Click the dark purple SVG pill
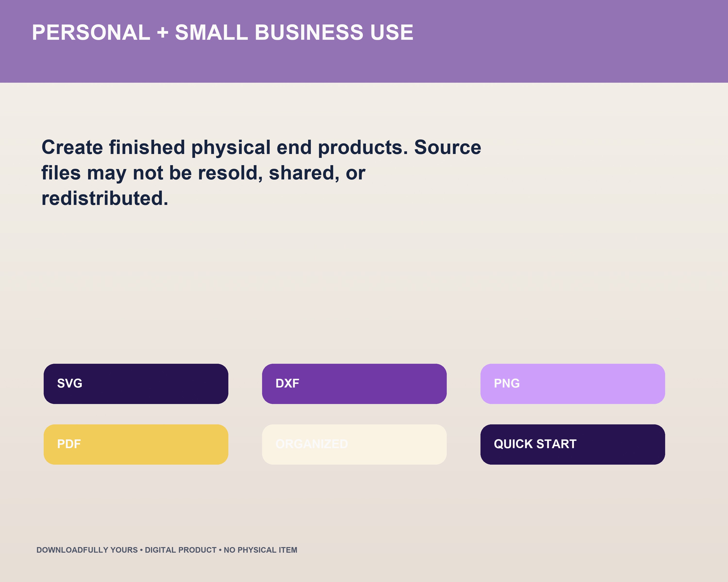The image size is (728, 582). [x=136, y=384]
